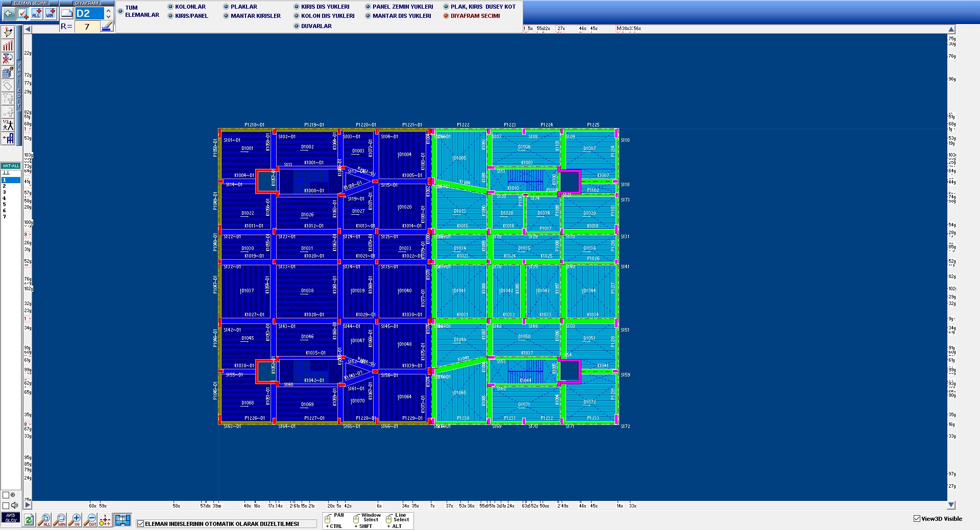Click the back arrow in ELEMAN SECIMI
Image resolution: width=980 pixels, height=530 pixels.
tap(8, 14)
